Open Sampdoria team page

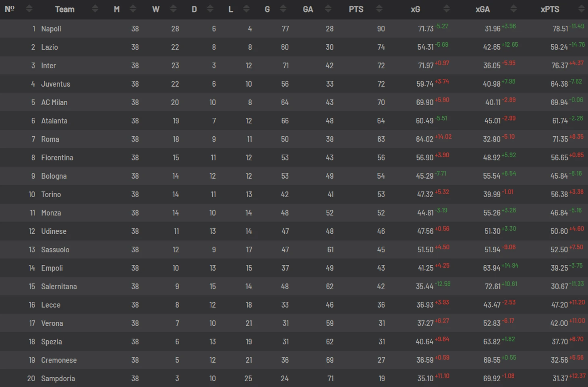(x=58, y=379)
